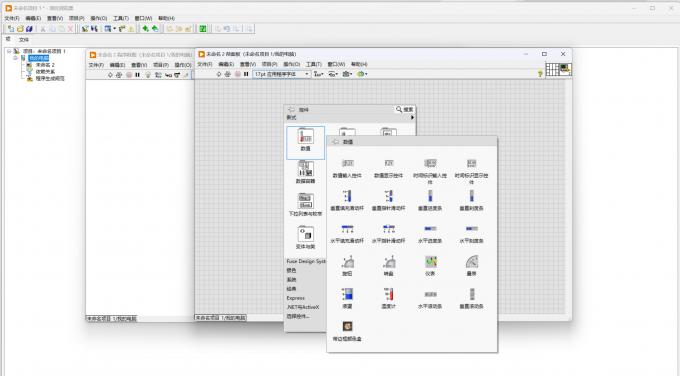Pick the framed color box icon

[x=347, y=326]
